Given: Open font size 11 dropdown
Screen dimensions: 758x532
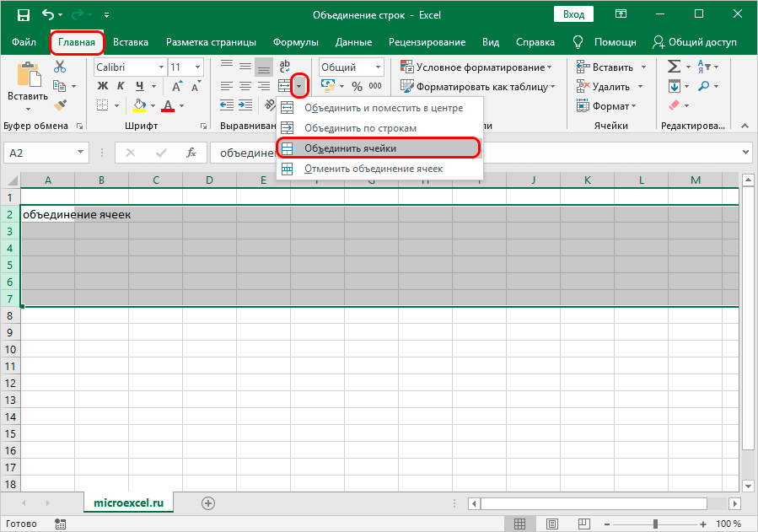Looking at the screenshot, I should point(197,67).
